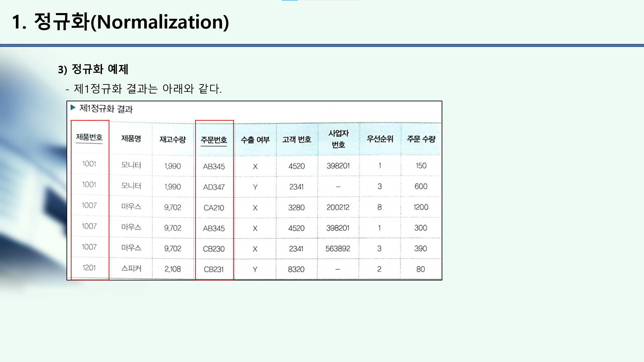Select the 주문 수량 column header
This screenshot has height=362, width=644.
coord(421,139)
